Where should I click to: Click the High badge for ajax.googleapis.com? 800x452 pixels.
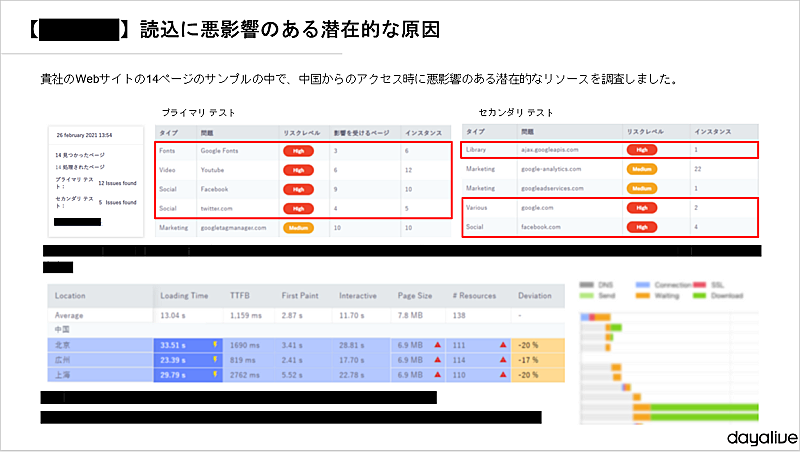point(642,150)
